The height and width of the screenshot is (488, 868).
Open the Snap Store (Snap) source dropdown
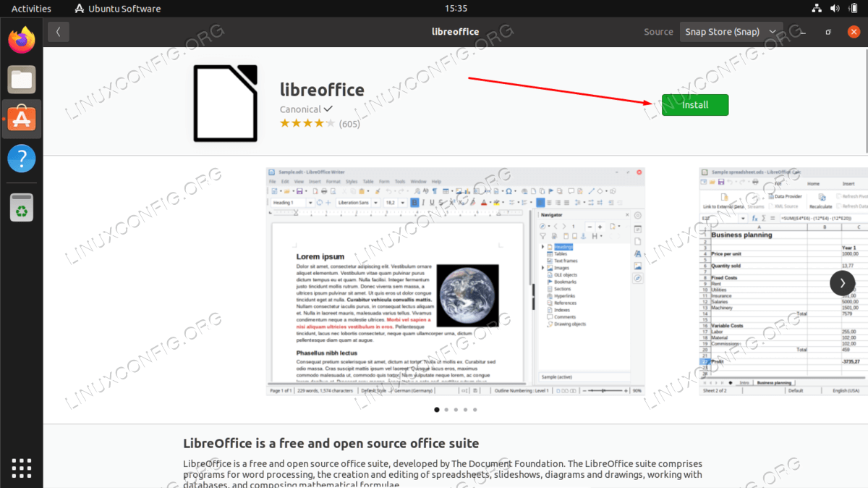[731, 32]
